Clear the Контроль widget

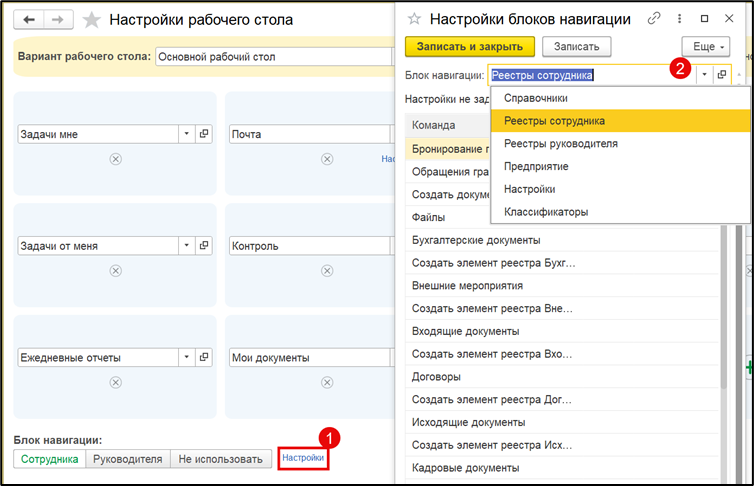click(327, 271)
